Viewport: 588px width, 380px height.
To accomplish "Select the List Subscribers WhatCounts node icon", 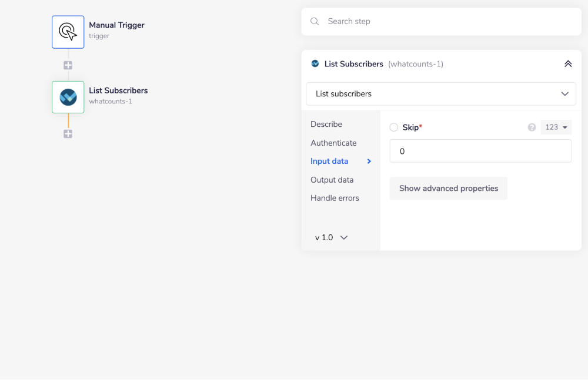I will click(68, 97).
